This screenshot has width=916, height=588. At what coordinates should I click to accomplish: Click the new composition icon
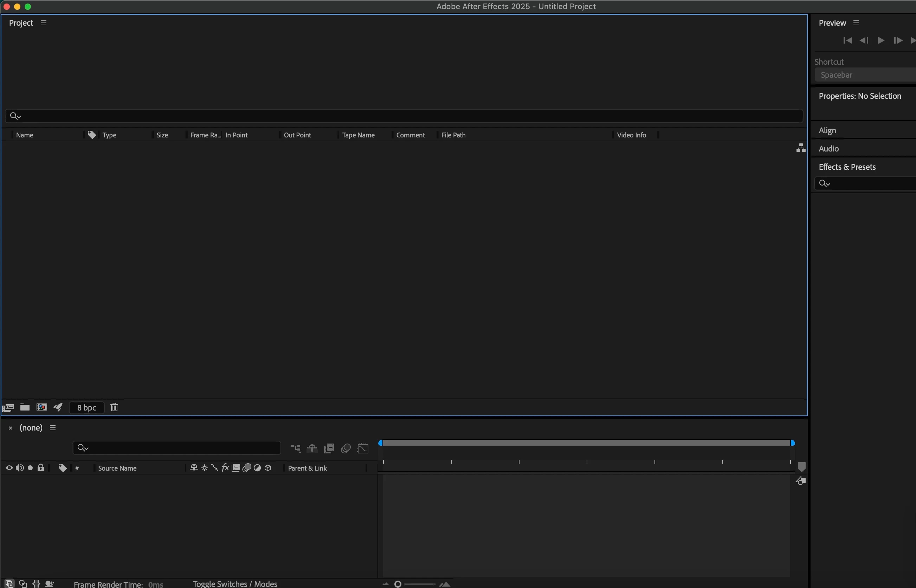(x=41, y=407)
